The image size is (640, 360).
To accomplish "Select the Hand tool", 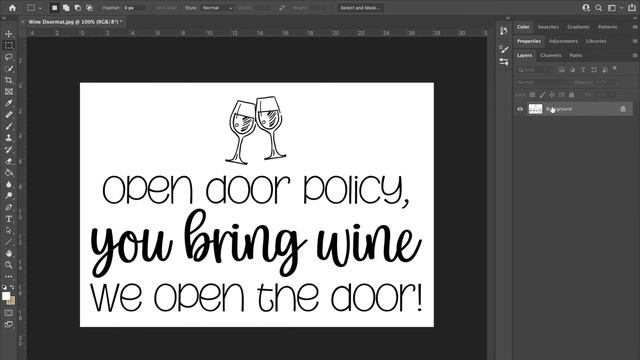I will tap(9, 253).
